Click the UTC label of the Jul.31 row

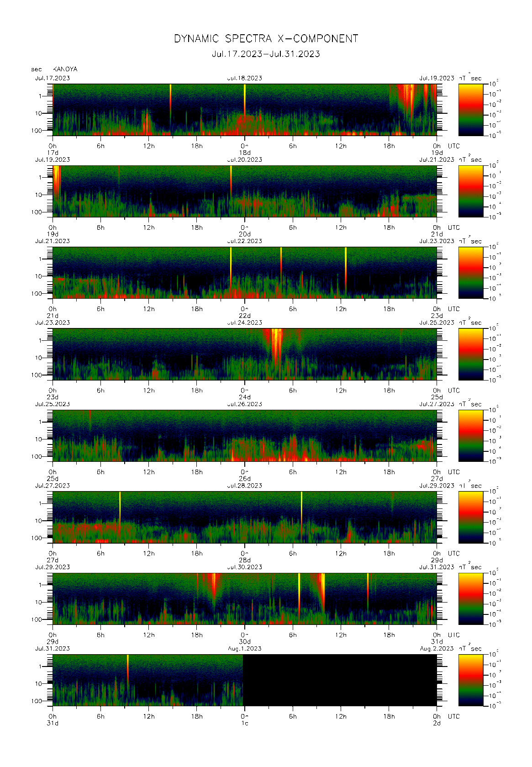[453, 716]
